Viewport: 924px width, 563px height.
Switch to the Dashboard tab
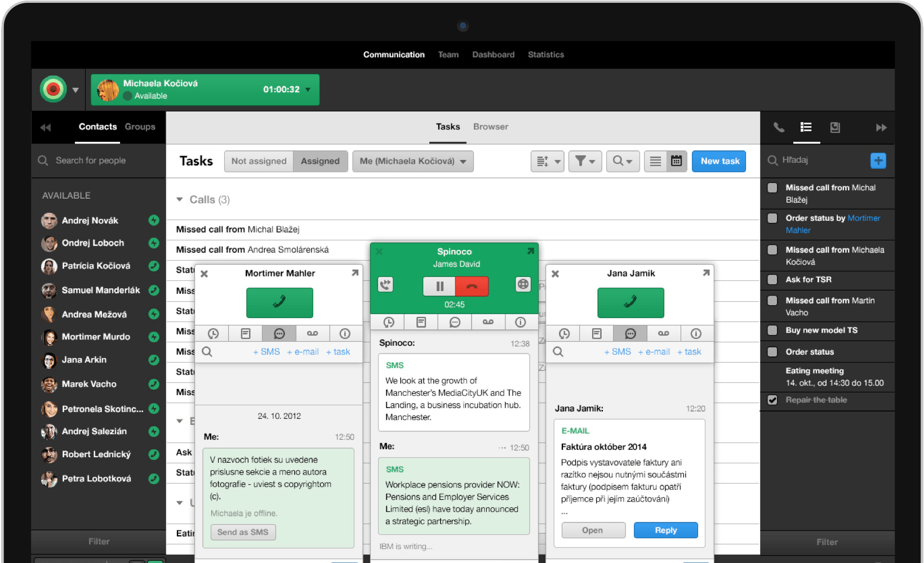[x=493, y=55]
